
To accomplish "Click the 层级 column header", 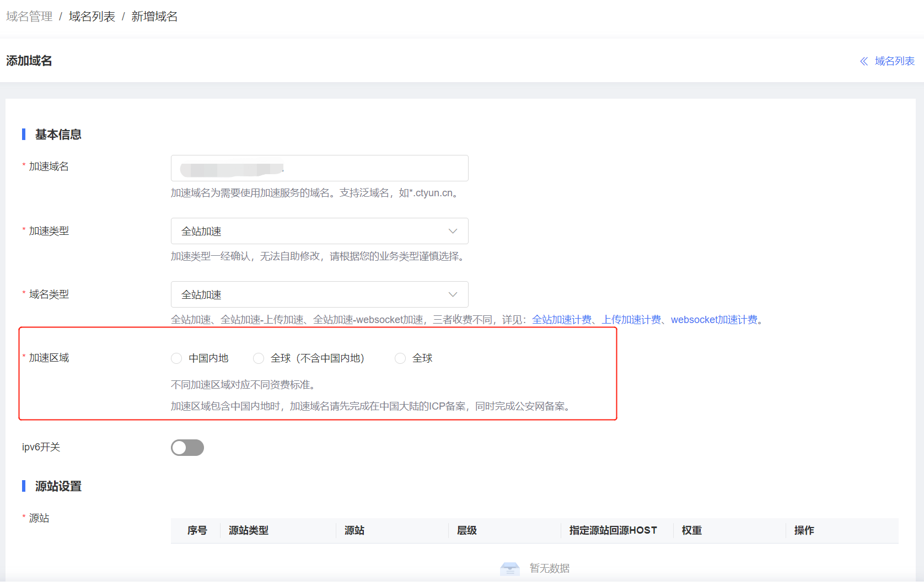I will 467,530.
